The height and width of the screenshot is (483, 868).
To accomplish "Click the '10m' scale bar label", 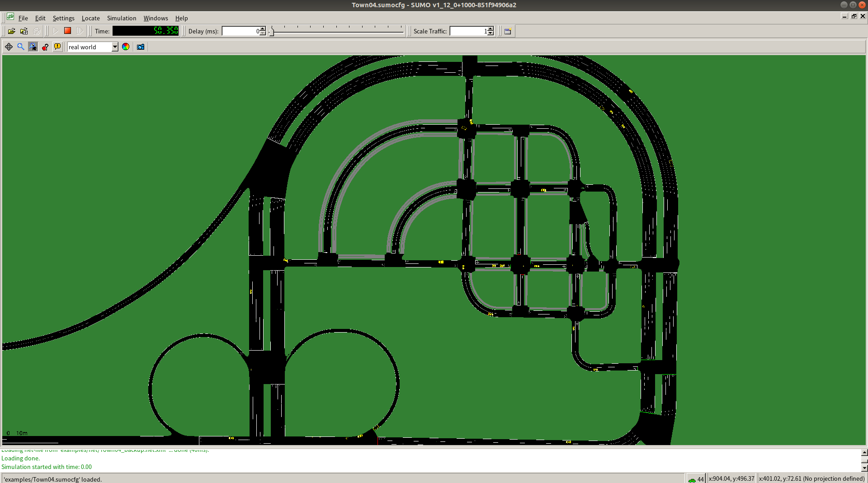I will (x=22, y=433).
